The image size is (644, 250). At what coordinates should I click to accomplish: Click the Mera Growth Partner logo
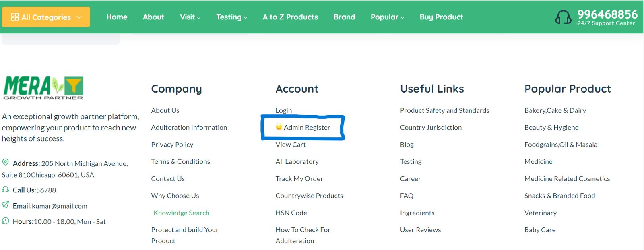43,88
